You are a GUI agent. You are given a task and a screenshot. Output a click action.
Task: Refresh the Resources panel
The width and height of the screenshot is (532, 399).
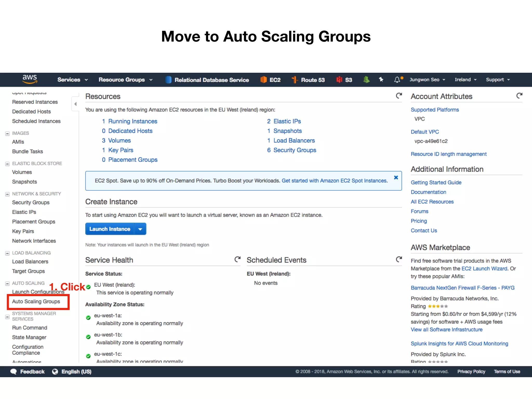pos(399,96)
